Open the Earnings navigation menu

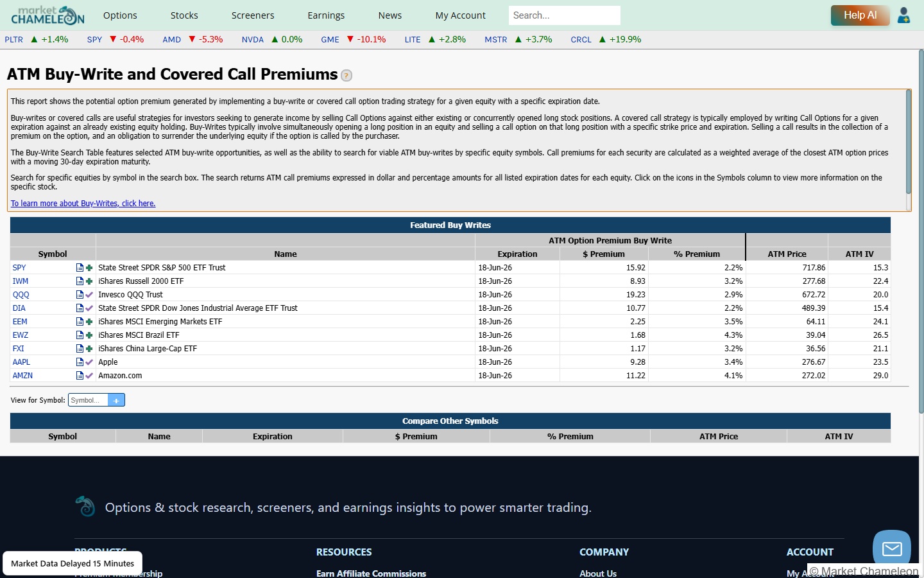pyautogui.click(x=326, y=15)
